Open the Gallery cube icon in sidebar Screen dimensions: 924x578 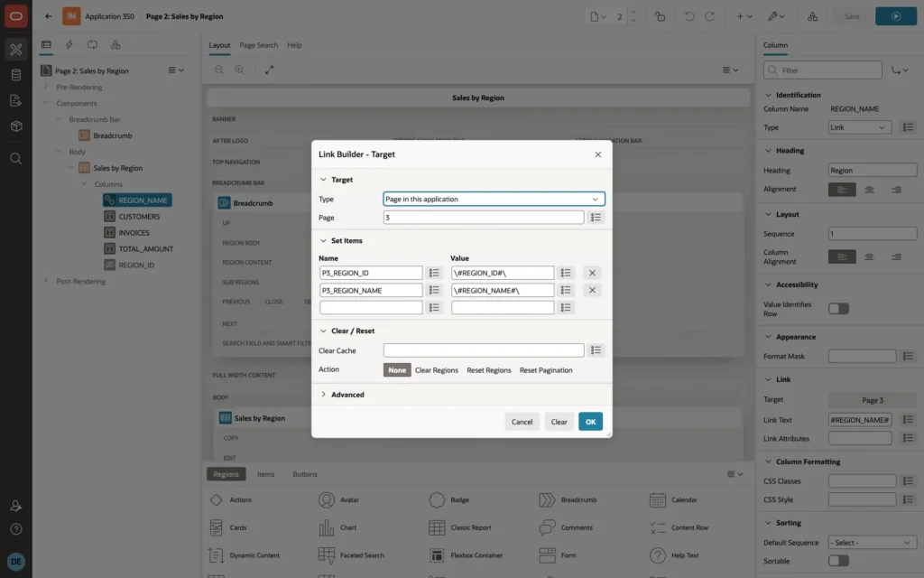16,126
